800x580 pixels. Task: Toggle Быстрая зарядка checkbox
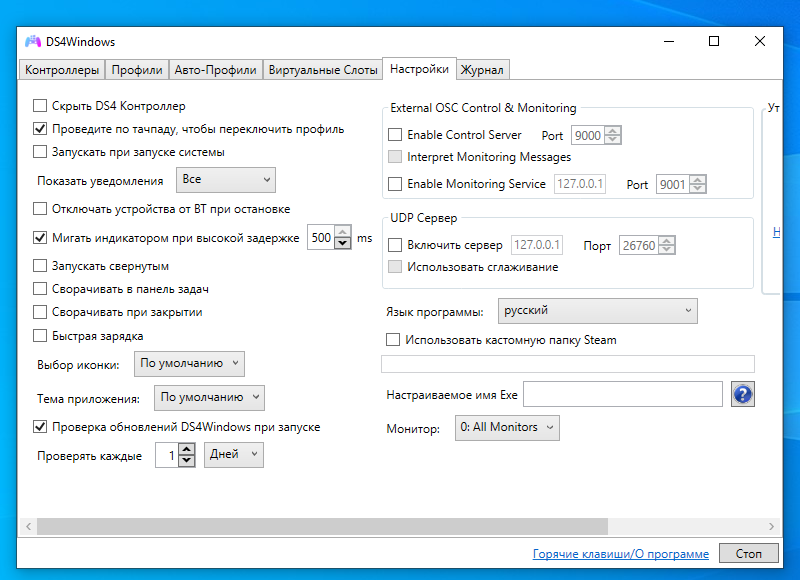(40, 336)
